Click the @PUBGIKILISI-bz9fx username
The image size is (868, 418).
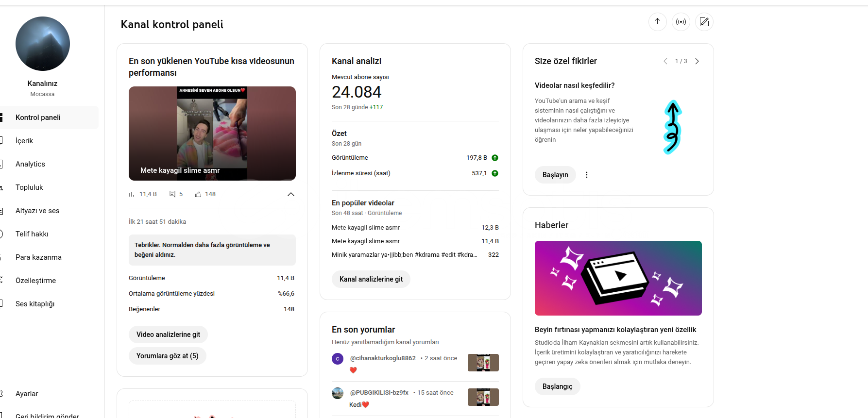[379, 393]
